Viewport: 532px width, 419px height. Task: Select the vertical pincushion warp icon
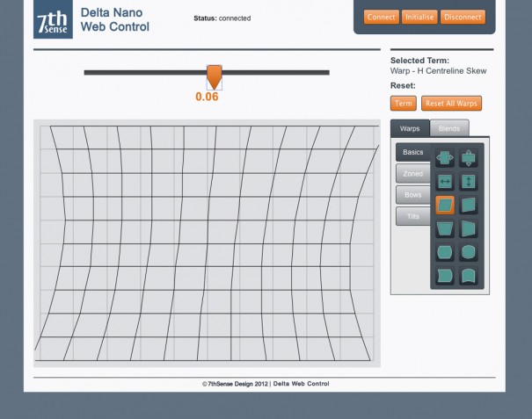[469, 253]
